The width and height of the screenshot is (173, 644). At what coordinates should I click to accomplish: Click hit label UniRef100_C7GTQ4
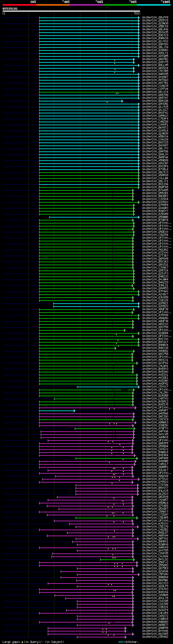155,485
